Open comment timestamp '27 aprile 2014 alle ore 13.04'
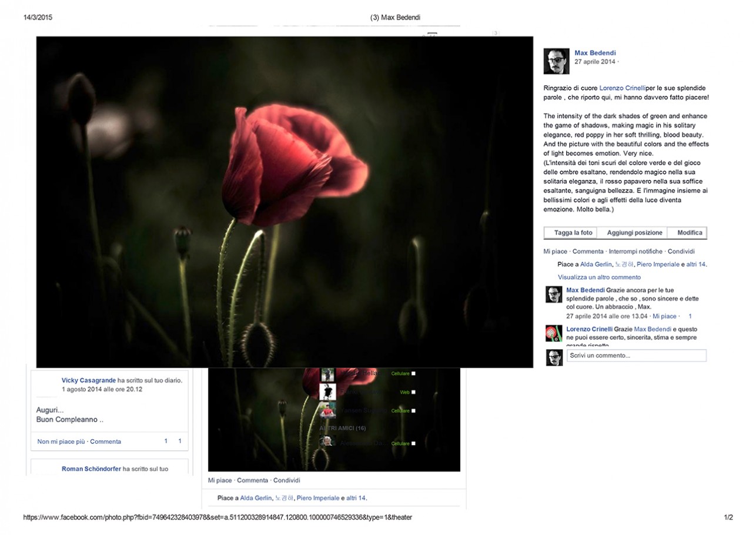756x535 pixels. click(607, 316)
